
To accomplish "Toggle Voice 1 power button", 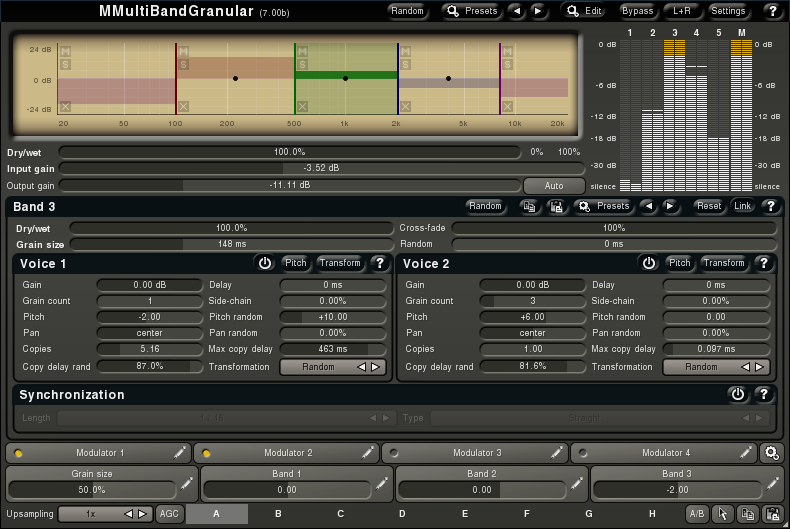I will [x=265, y=263].
